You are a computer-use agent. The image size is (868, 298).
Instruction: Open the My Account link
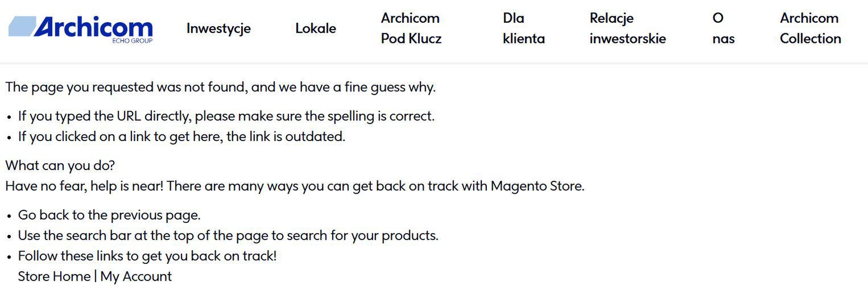[136, 276]
